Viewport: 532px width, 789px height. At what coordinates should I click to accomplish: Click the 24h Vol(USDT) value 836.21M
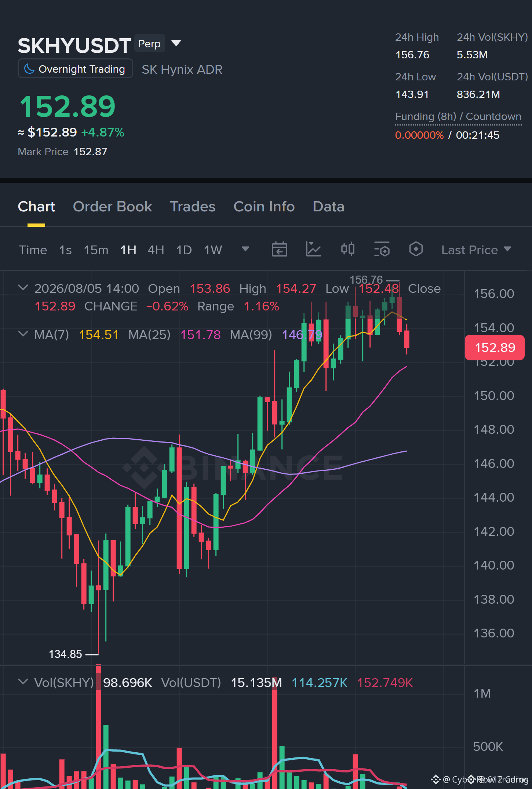point(478,94)
